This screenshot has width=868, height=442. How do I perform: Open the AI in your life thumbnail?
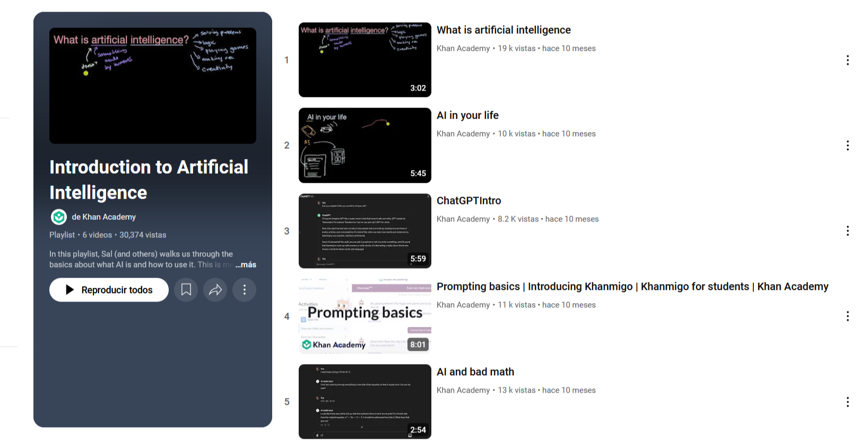click(365, 145)
